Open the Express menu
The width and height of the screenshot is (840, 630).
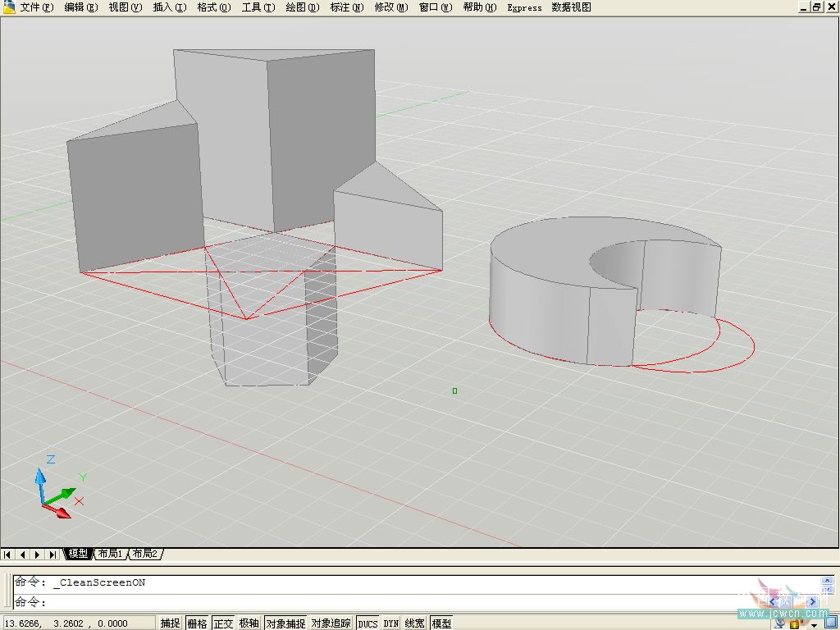pos(524,7)
